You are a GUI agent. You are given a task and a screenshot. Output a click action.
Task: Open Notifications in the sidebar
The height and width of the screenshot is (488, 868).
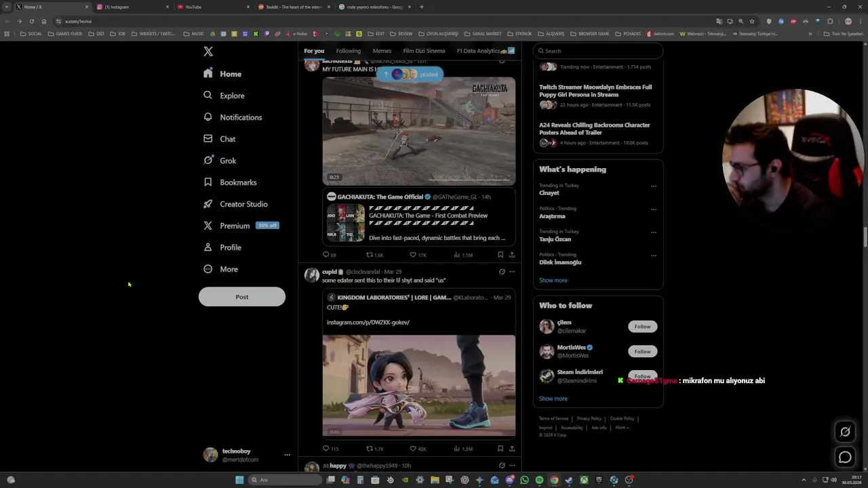[233, 117]
